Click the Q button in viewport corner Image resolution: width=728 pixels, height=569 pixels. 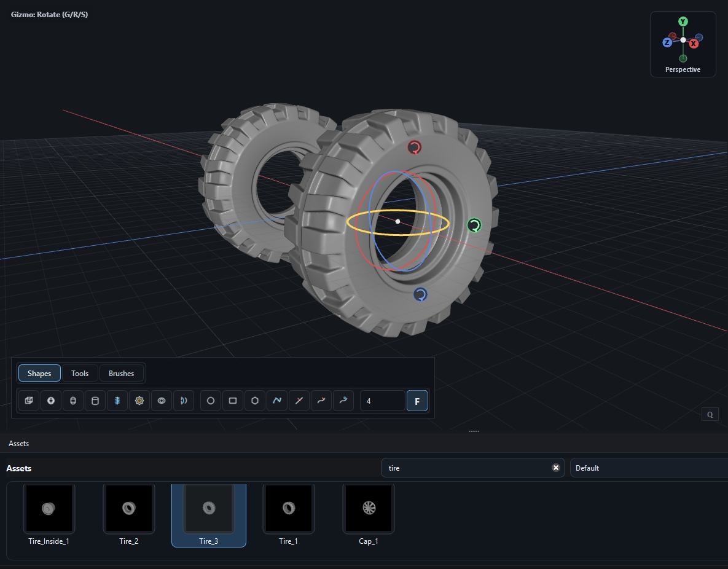click(x=710, y=415)
